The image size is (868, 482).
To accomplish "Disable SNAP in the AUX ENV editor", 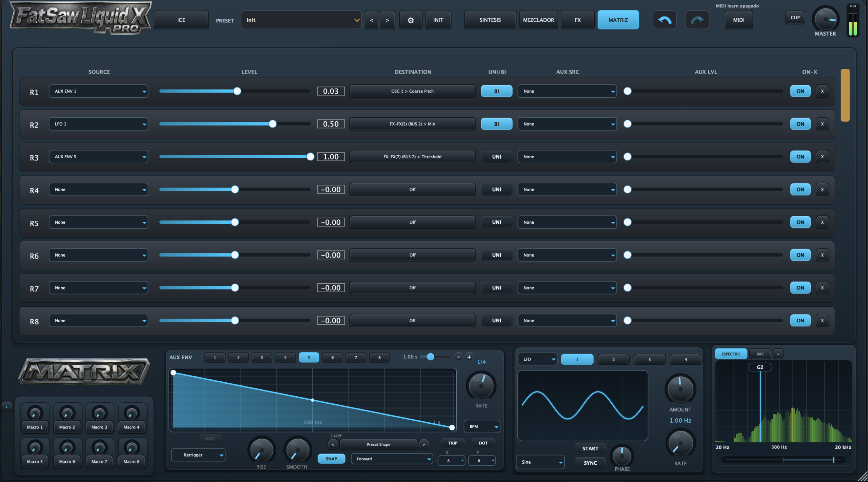I will click(x=331, y=459).
